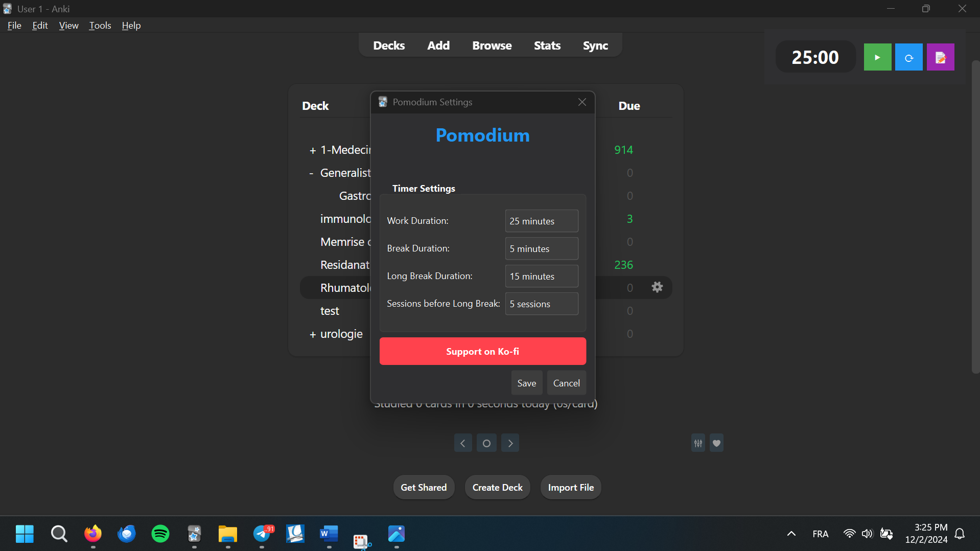Open Spotify from the taskbar
Image resolution: width=980 pixels, height=551 pixels.
[x=160, y=534]
